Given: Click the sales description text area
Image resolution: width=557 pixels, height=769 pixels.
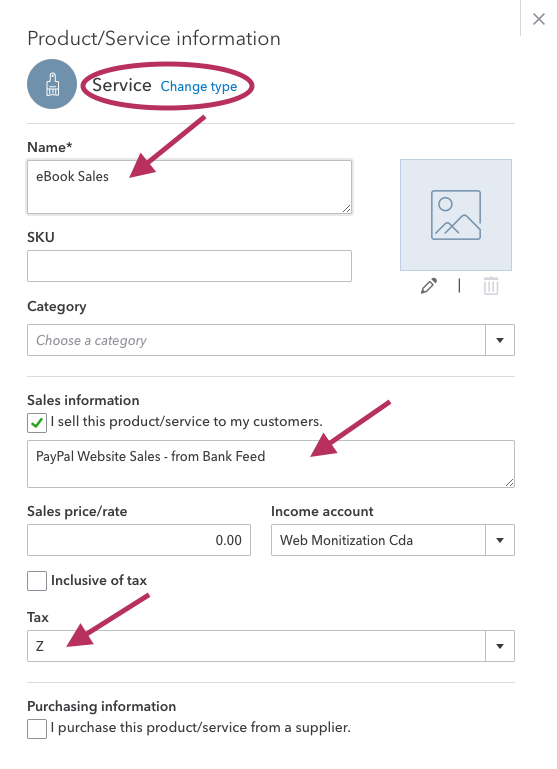Looking at the screenshot, I should click(x=271, y=464).
